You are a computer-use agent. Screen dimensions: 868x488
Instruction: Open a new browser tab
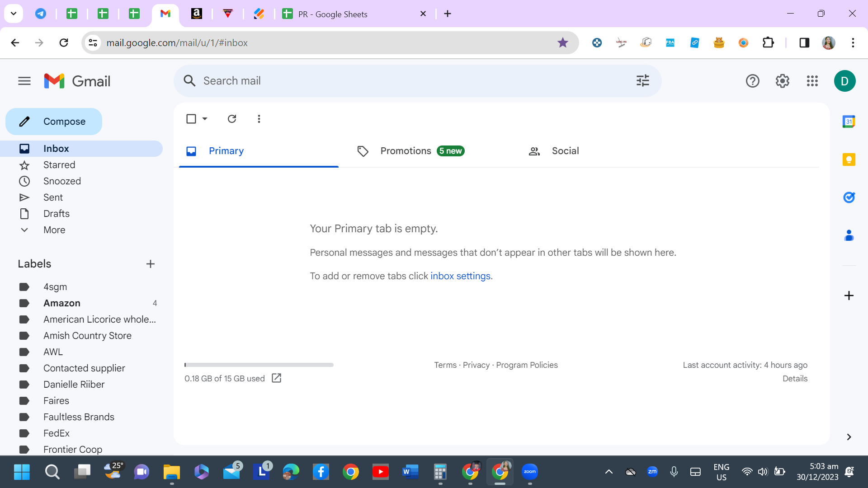click(448, 14)
